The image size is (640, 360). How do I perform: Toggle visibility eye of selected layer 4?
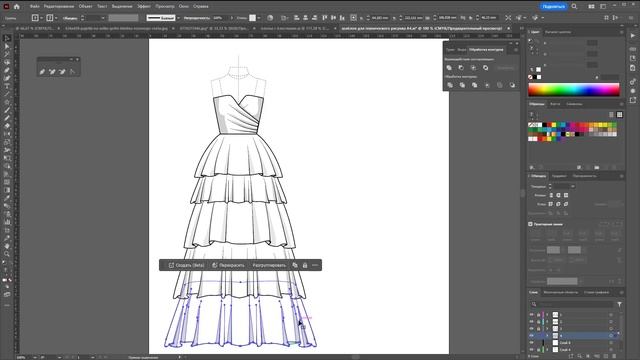531,336
